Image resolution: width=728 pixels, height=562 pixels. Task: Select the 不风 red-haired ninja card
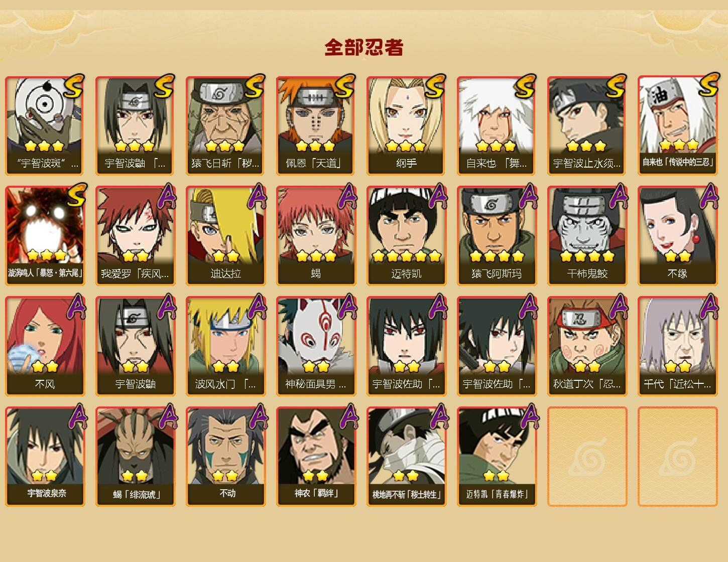pos(45,346)
